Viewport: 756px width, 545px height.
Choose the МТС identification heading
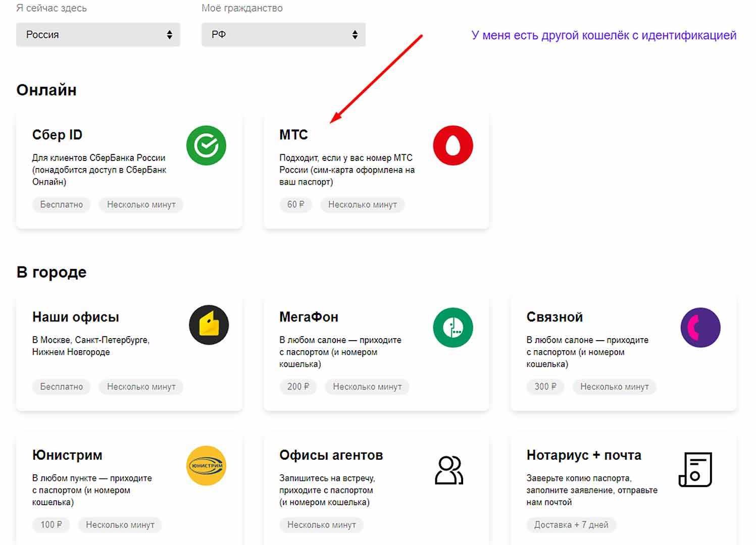[x=293, y=135]
